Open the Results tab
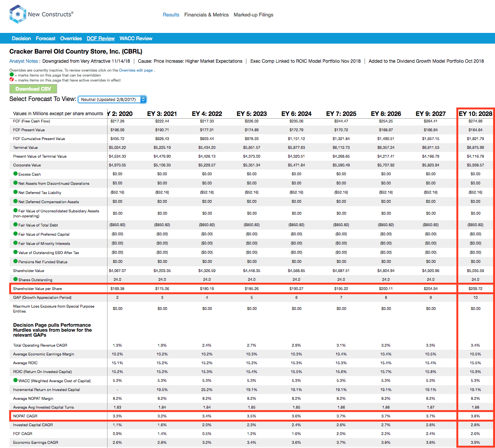Image resolution: width=495 pixels, height=448 pixels. 171,15
